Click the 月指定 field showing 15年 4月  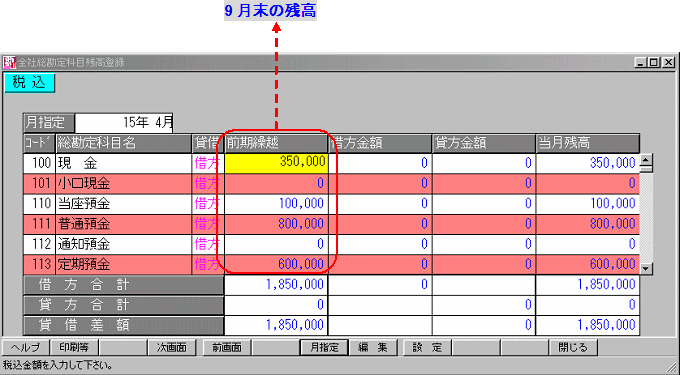124,123
